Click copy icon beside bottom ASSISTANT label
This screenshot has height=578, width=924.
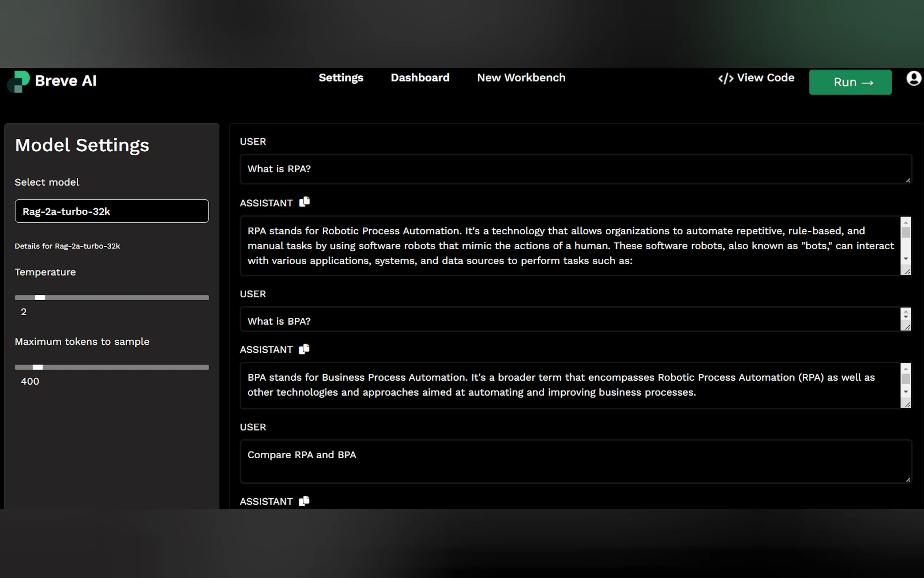click(304, 501)
